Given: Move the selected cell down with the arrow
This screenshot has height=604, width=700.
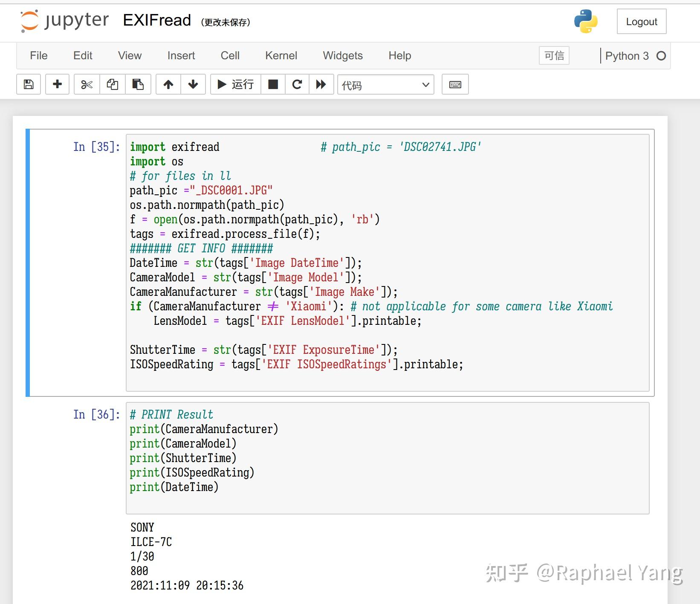Looking at the screenshot, I should coord(193,84).
